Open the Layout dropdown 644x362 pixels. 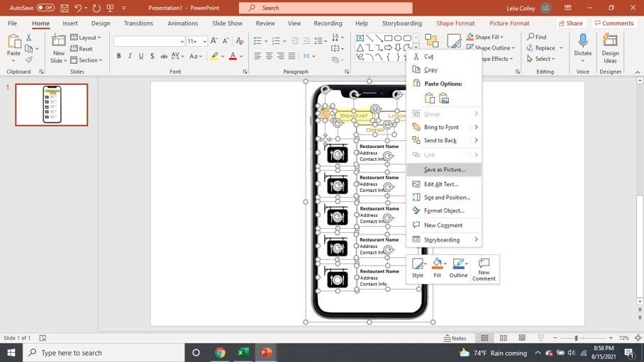[86, 38]
